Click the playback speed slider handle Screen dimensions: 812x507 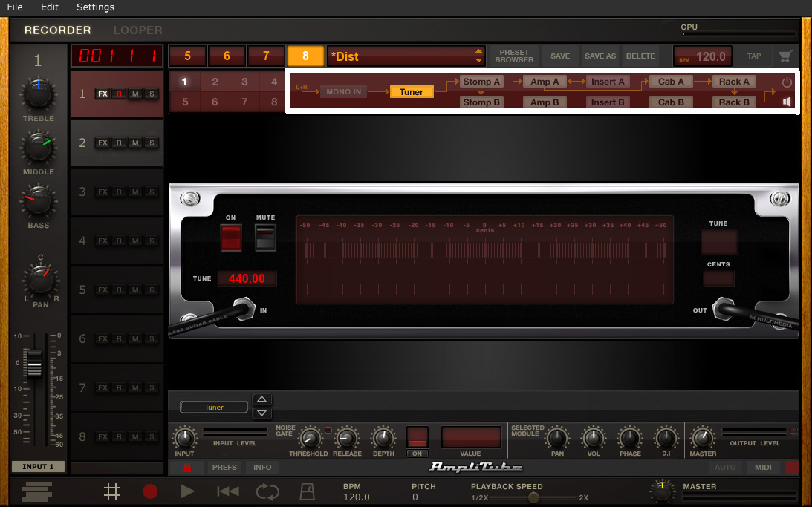pyautogui.click(x=533, y=497)
